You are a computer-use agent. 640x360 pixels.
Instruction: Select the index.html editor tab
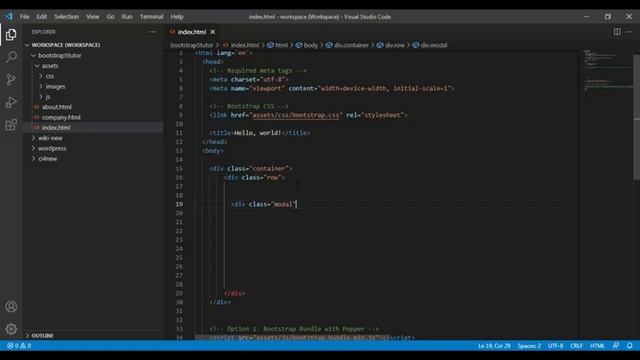pyautogui.click(x=191, y=32)
